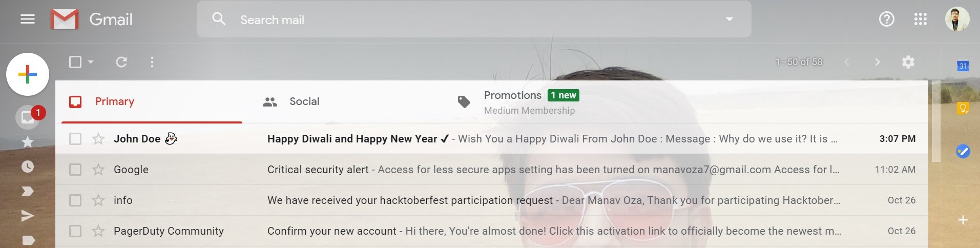The height and width of the screenshot is (248, 980).
Task: Go to next page of emails
Action: [x=877, y=62]
